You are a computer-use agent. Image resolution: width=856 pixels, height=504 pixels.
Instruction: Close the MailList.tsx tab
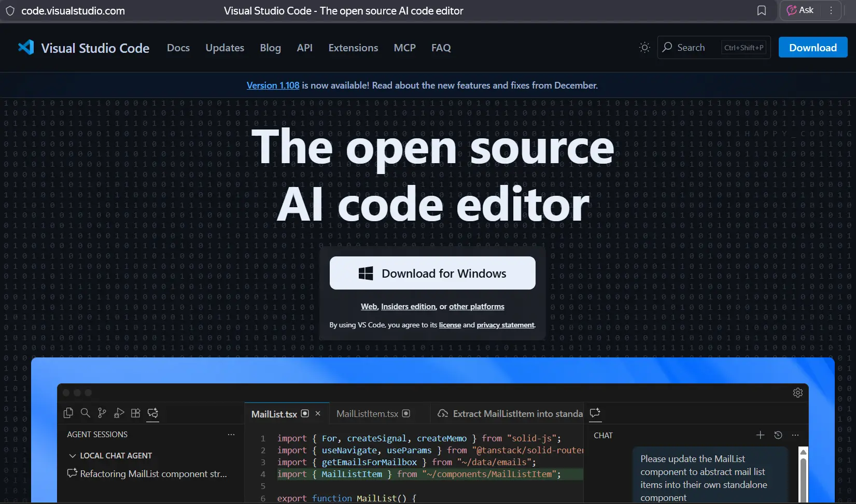point(318,413)
